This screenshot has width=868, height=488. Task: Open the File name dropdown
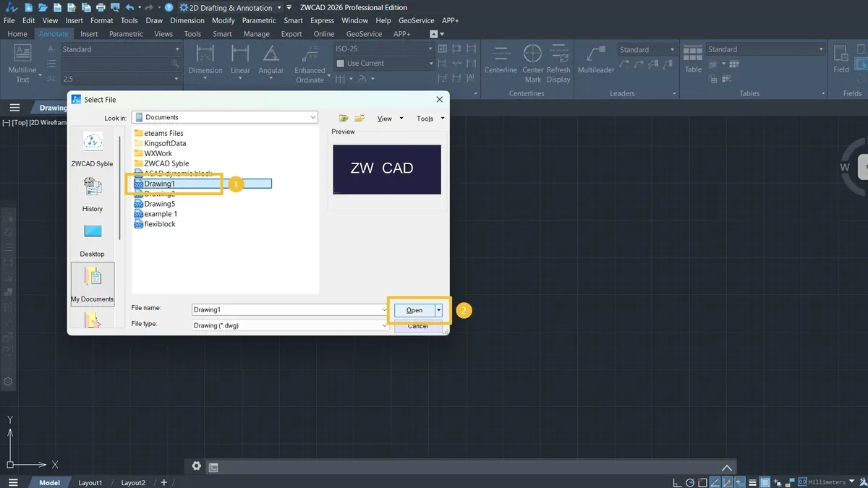click(x=384, y=309)
